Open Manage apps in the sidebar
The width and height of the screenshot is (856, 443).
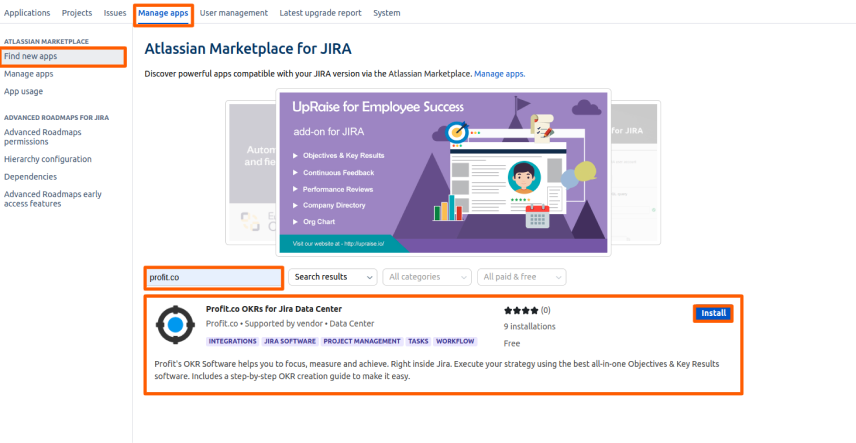pyautogui.click(x=29, y=74)
